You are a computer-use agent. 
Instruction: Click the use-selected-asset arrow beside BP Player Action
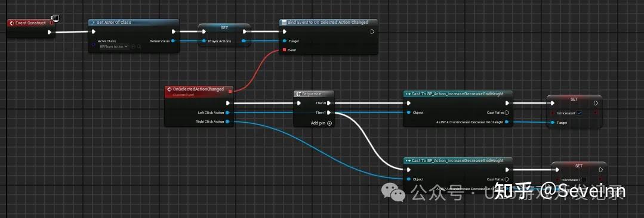point(133,46)
